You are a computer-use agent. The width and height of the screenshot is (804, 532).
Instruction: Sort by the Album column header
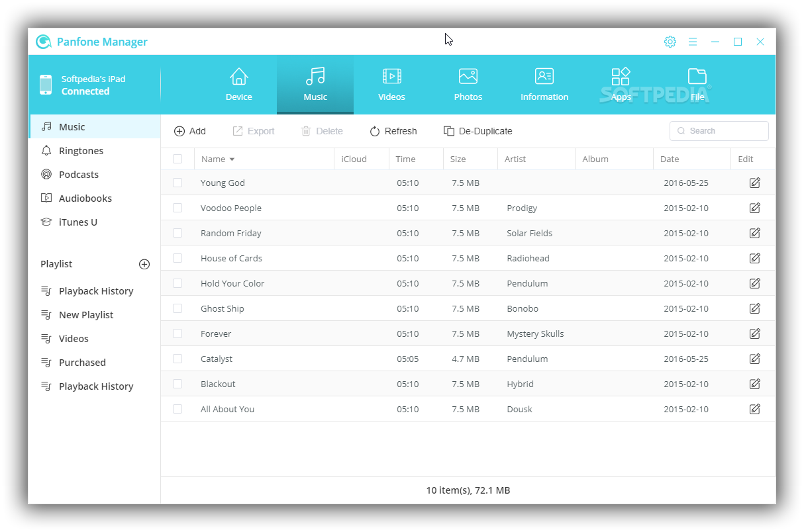614,159
